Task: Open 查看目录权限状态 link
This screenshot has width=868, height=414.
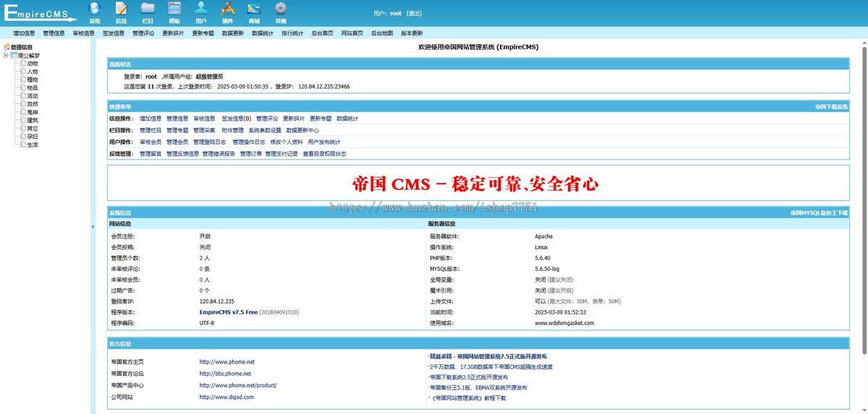Action: (x=324, y=154)
